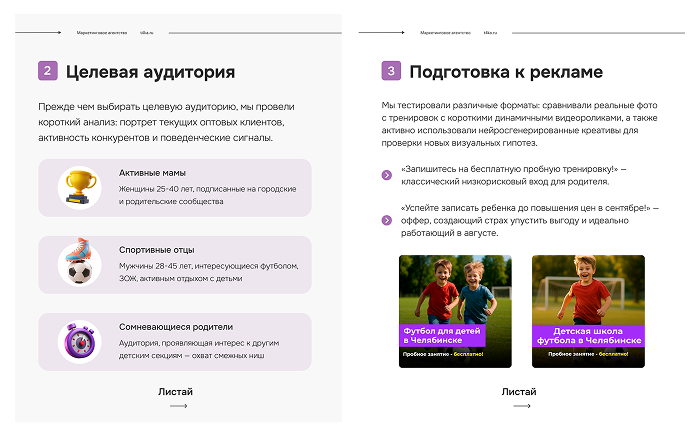Click the «Целевая аудитория» heading
This screenshot has width=700, height=437.
point(150,72)
